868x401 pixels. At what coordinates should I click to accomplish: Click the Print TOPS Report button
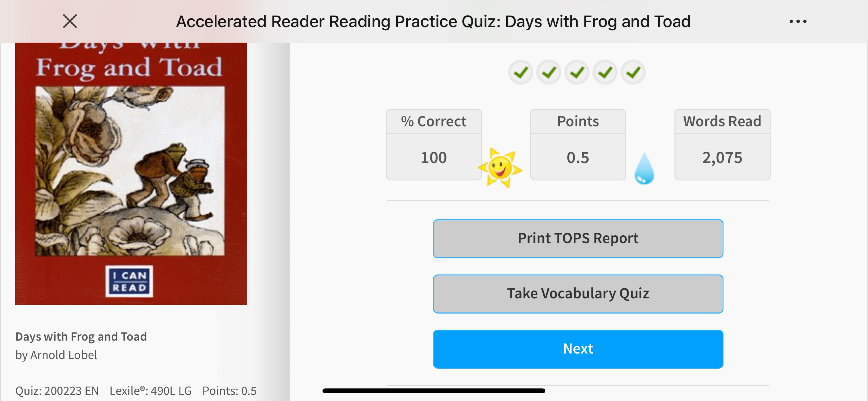pos(578,239)
